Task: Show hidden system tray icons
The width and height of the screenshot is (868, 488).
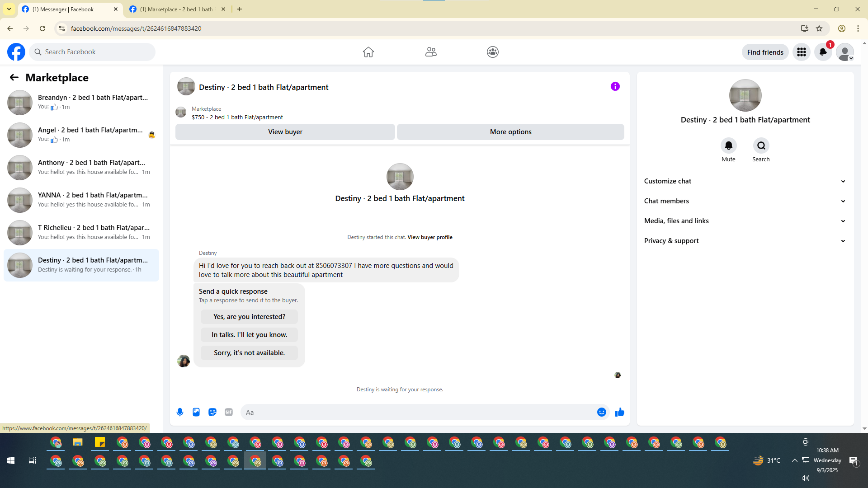Action: tap(794, 460)
